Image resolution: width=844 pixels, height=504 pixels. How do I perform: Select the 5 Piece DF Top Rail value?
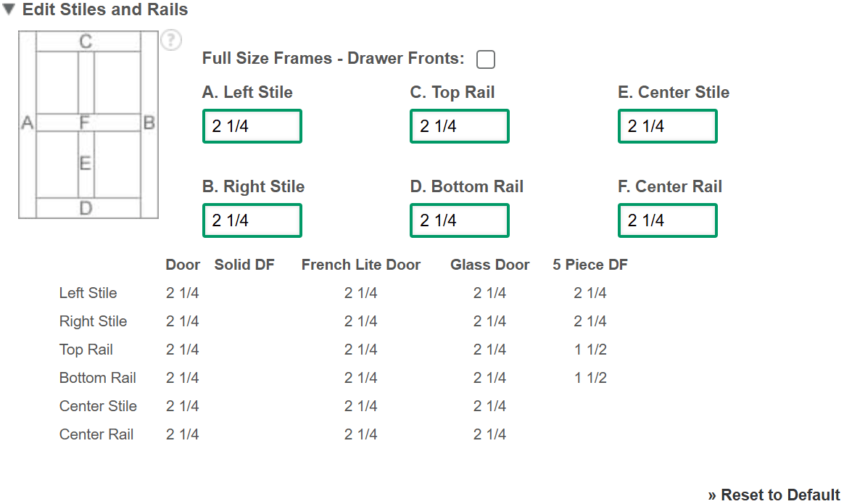(590, 350)
